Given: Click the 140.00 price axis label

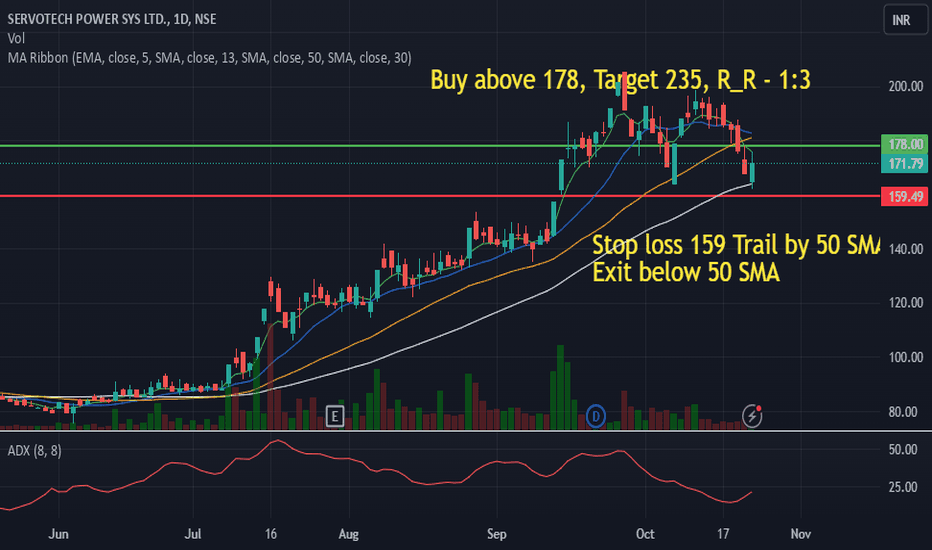Looking at the screenshot, I should coord(905,249).
